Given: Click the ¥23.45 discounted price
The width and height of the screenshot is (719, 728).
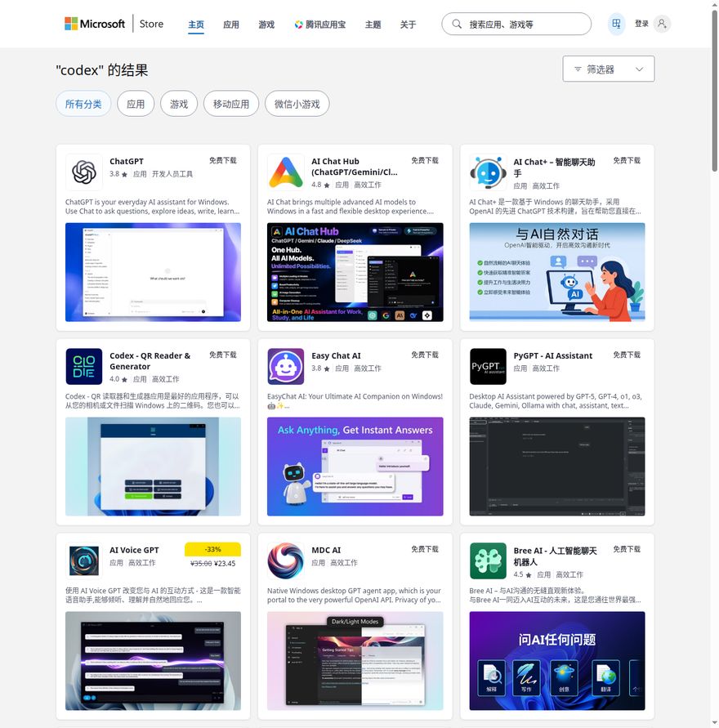Looking at the screenshot, I should [x=225, y=563].
